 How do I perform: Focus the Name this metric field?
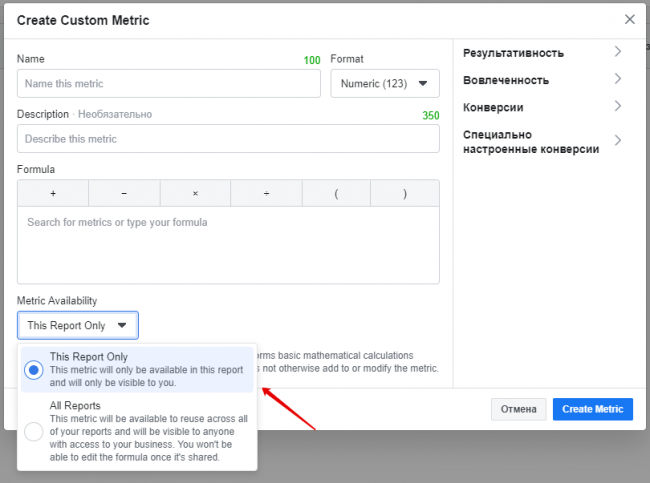[x=168, y=84]
